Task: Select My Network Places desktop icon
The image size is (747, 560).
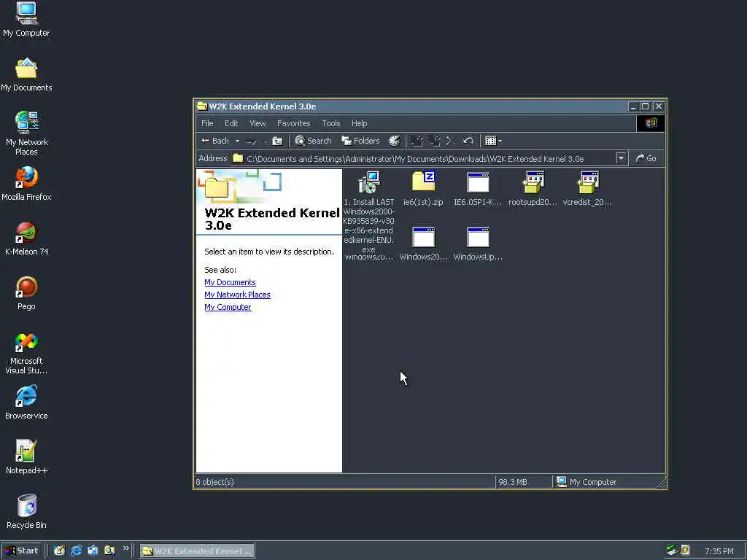Action: tap(27, 133)
